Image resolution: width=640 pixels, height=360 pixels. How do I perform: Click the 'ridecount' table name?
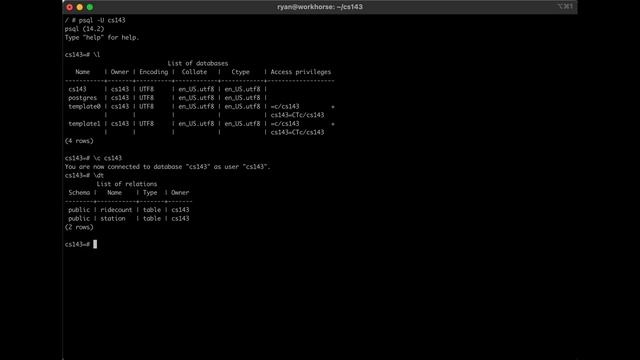pyautogui.click(x=116, y=209)
